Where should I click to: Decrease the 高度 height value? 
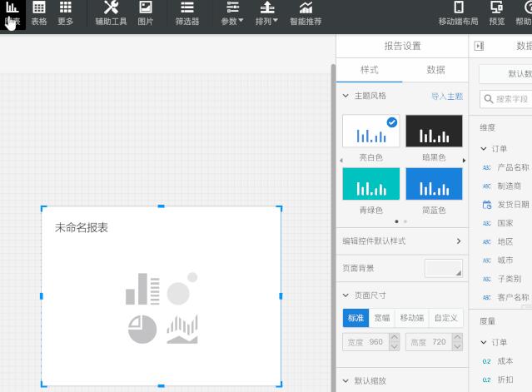coord(457,346)
